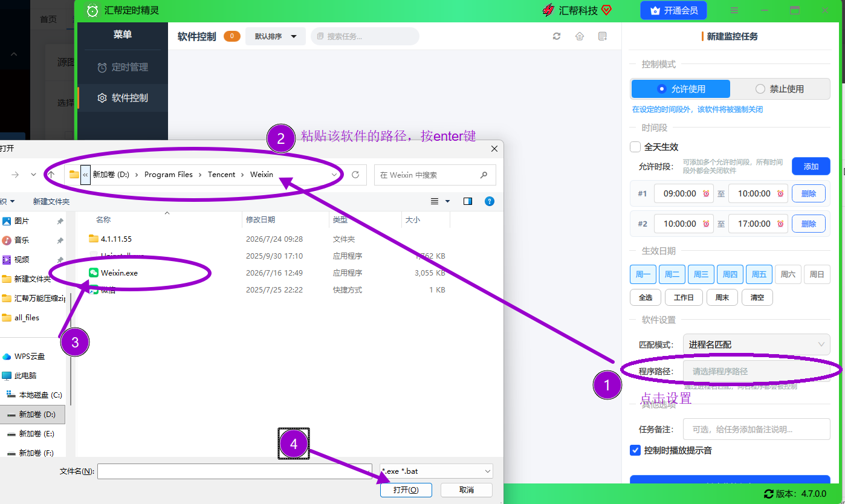Open 定时管理 in the left menu
Screen dimensions: 845x504
coord(123,67)
